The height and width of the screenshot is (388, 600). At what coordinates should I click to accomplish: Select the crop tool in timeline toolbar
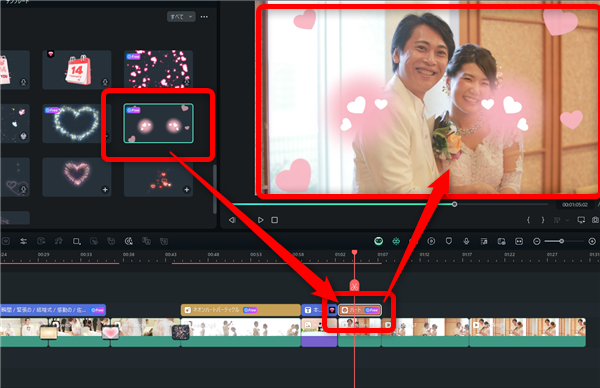[77, 241]
